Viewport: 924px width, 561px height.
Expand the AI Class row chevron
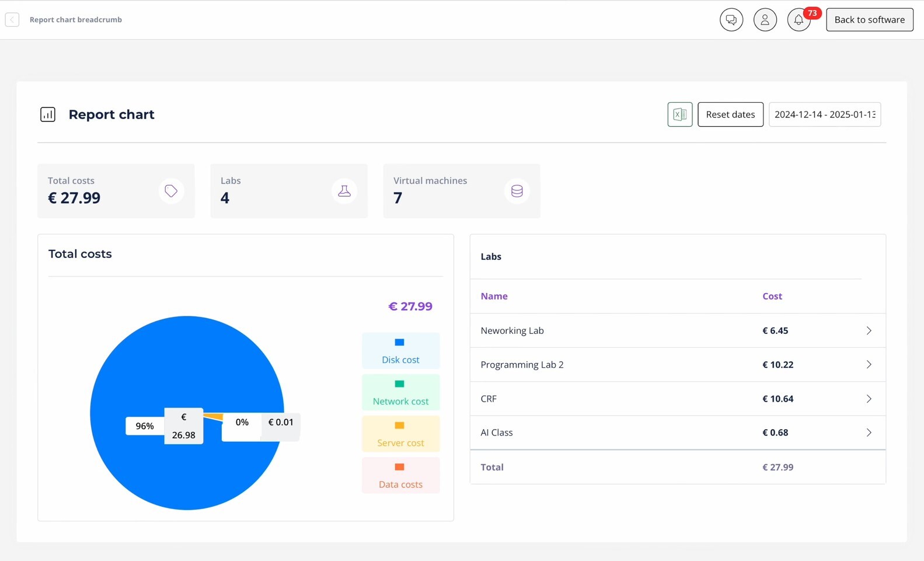click(x=869, y=433)
